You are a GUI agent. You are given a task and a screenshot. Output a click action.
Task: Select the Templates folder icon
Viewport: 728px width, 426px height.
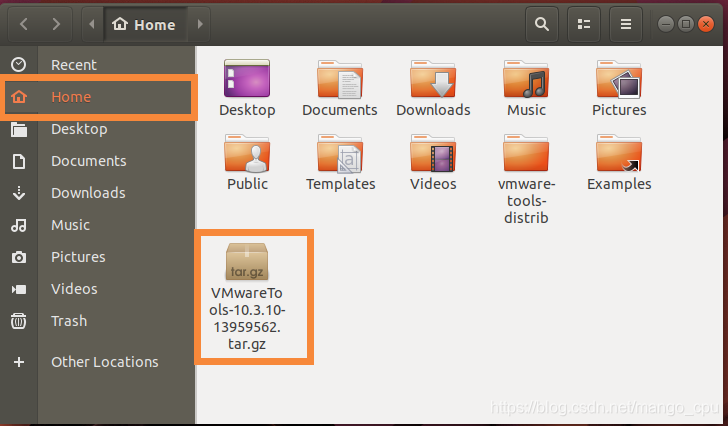[340, 153]
